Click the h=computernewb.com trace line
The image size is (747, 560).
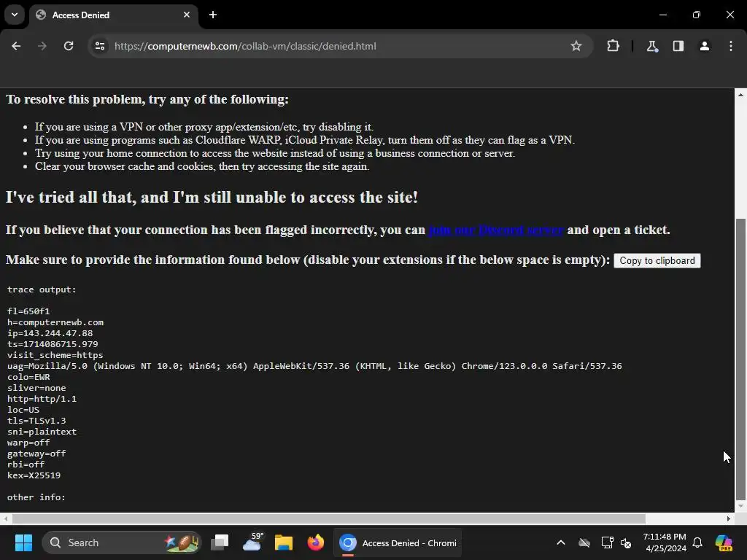tap(55, 322)
